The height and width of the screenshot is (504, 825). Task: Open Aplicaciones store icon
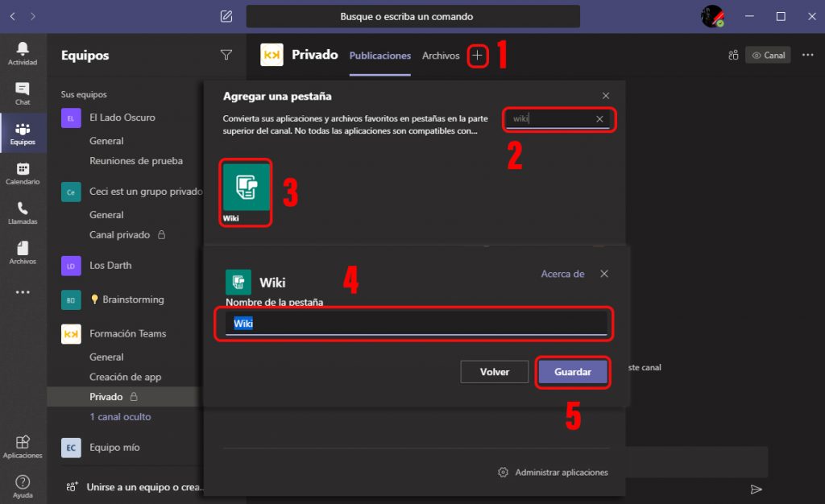(23, 446)
